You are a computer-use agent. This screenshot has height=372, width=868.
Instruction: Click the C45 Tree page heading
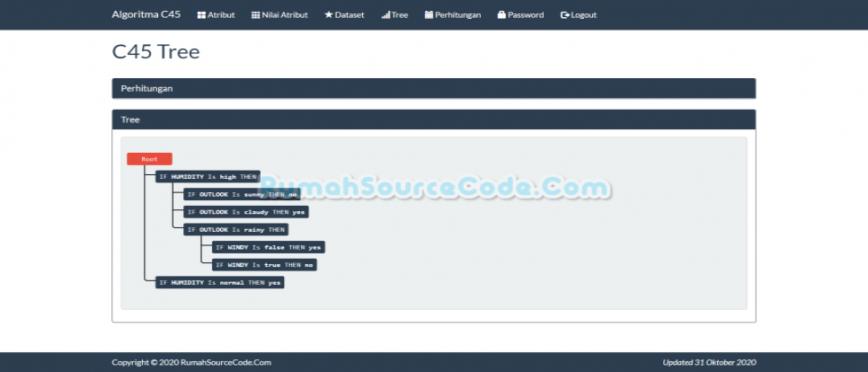(x=155, y=51)
